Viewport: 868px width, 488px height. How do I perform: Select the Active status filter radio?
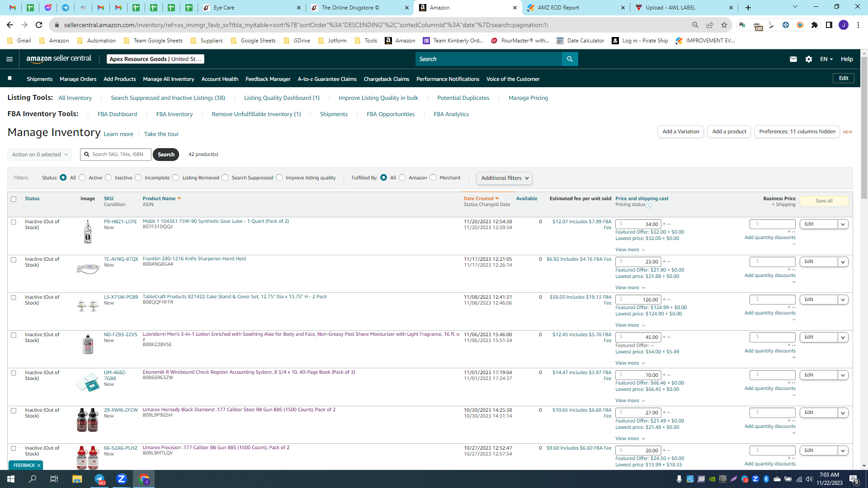pyautogui.click(x=82, y=178)
